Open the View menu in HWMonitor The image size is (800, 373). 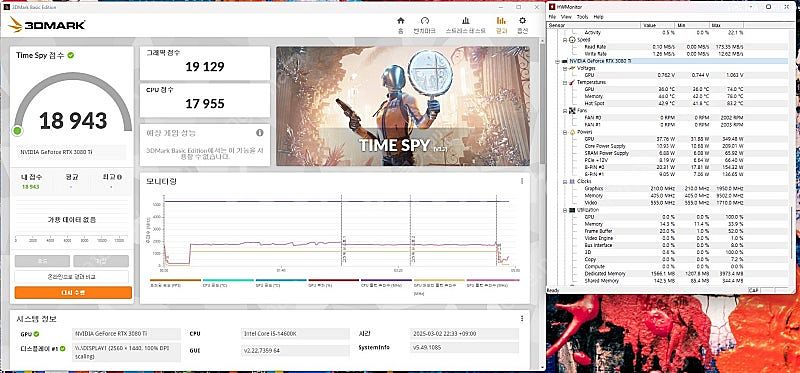(x=566, y=17)
